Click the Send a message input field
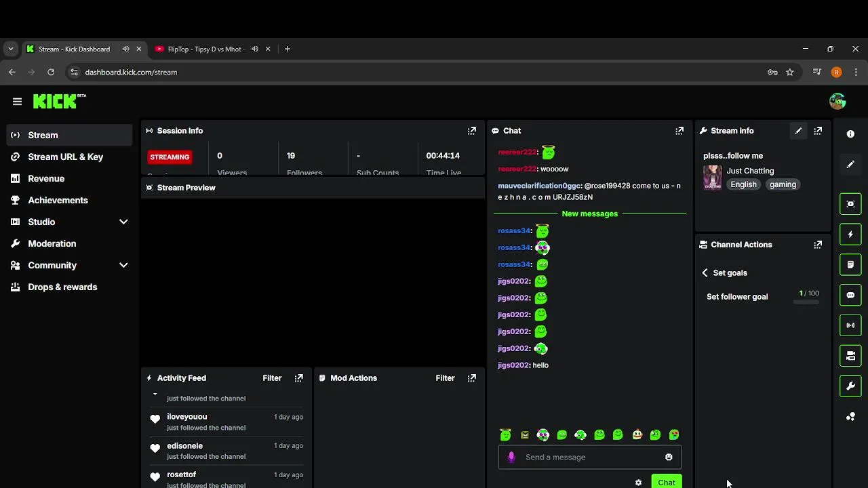The image size is (868, 488). [x=589, y=457]
